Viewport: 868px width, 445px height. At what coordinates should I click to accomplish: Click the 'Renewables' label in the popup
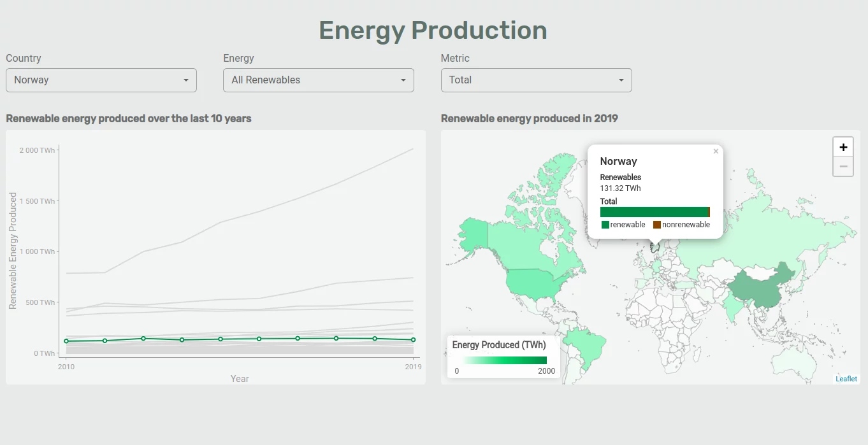[x=621, y=177]
